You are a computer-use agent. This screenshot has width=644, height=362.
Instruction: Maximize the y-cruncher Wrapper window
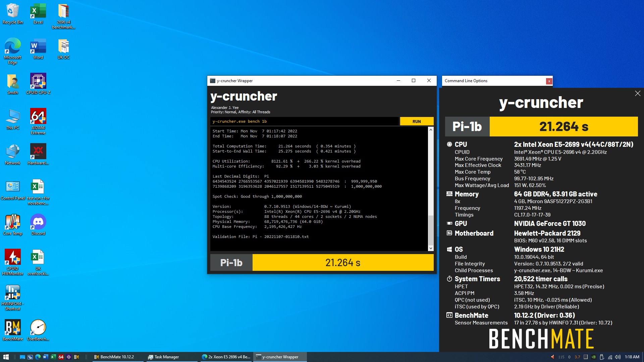(x=414, y=80)
